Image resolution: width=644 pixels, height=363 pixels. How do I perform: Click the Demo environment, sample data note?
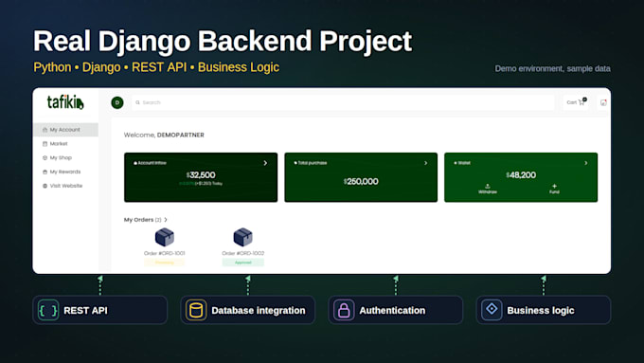pos(552,68)
